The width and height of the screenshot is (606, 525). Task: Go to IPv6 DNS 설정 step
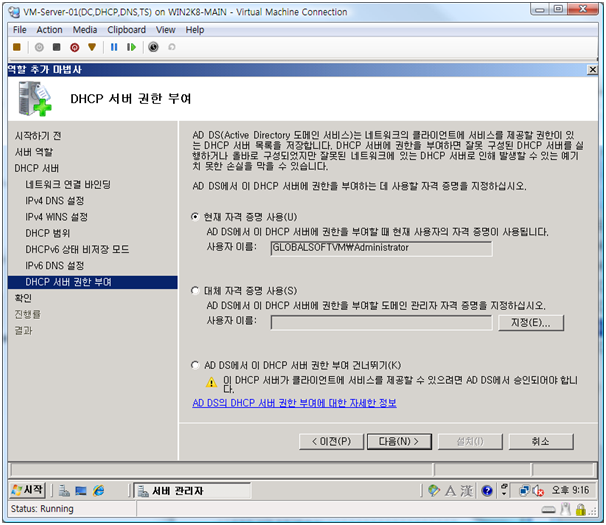click(54, 266)
